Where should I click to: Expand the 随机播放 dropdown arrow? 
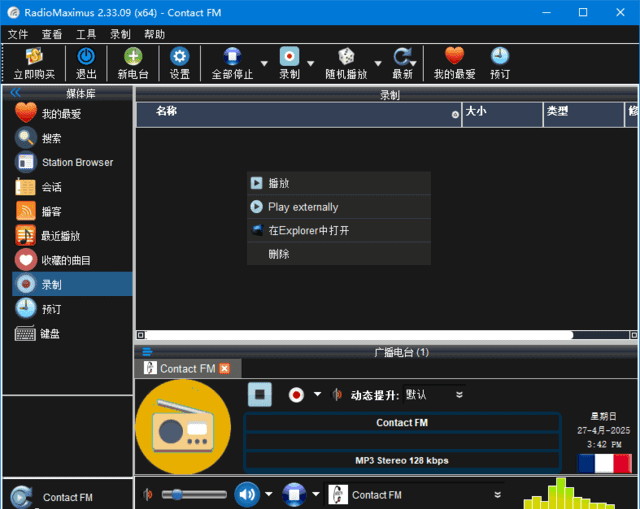378,63
